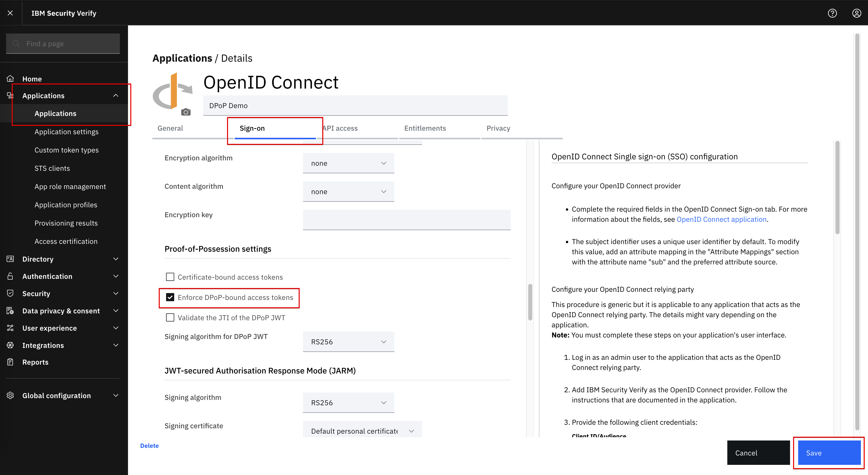868x475 pixels.
Task: Open the user profile icon
Action: (857, 13)
